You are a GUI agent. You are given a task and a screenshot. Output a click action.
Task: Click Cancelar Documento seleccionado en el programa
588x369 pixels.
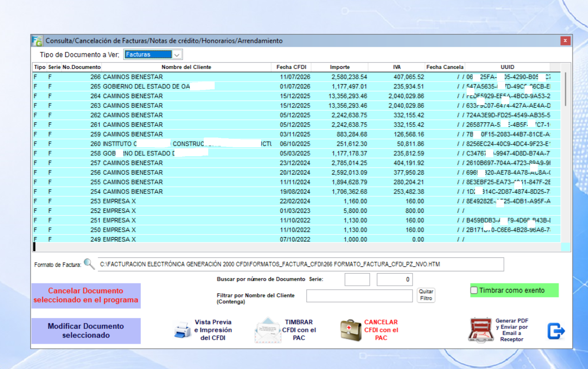86,295
